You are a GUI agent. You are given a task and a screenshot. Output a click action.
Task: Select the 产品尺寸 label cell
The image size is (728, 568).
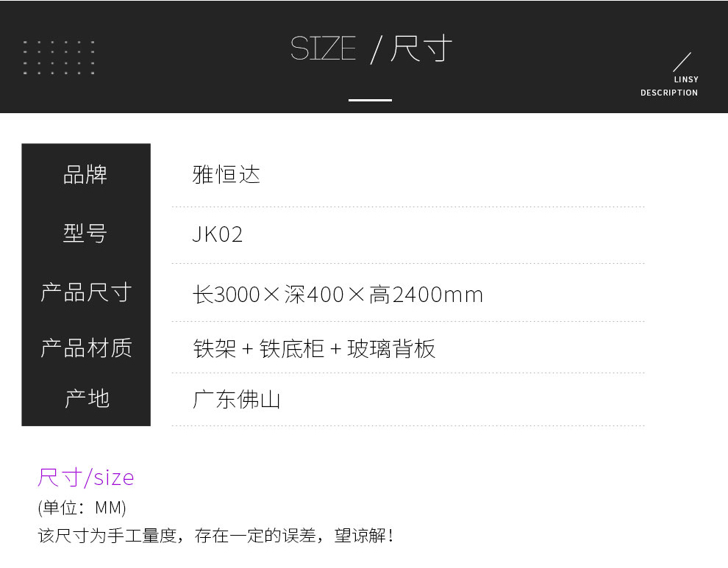tap(86, 292)
